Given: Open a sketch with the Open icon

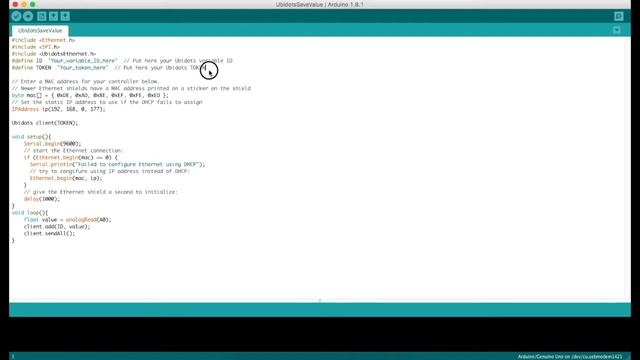Looking at the screenshot, I should pyautogui.click(x=53, y=16).
